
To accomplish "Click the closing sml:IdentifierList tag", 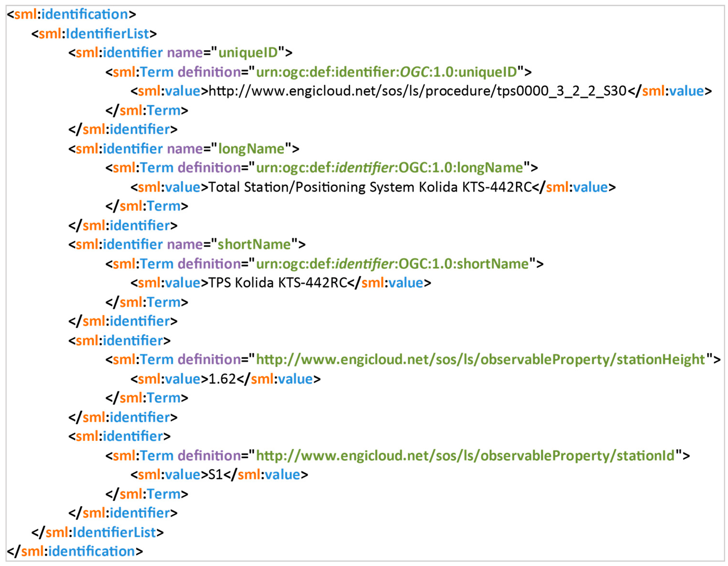I will (97, 532).
